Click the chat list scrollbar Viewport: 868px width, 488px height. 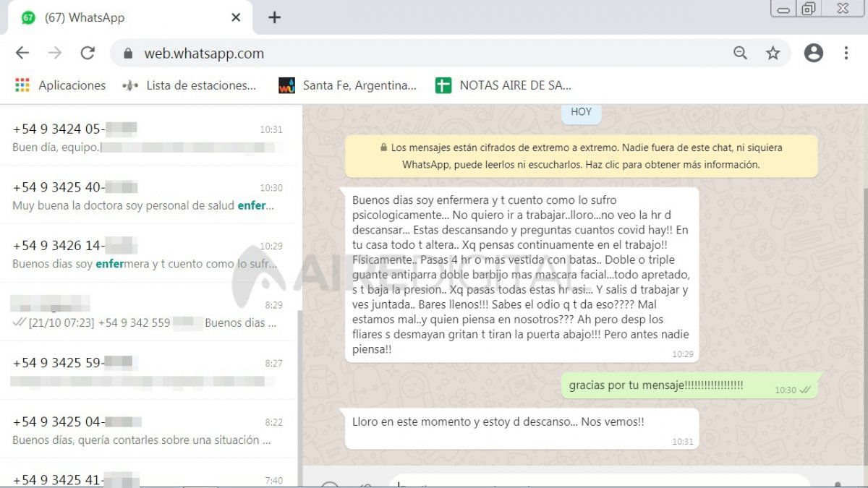click(x=299, y=398)
